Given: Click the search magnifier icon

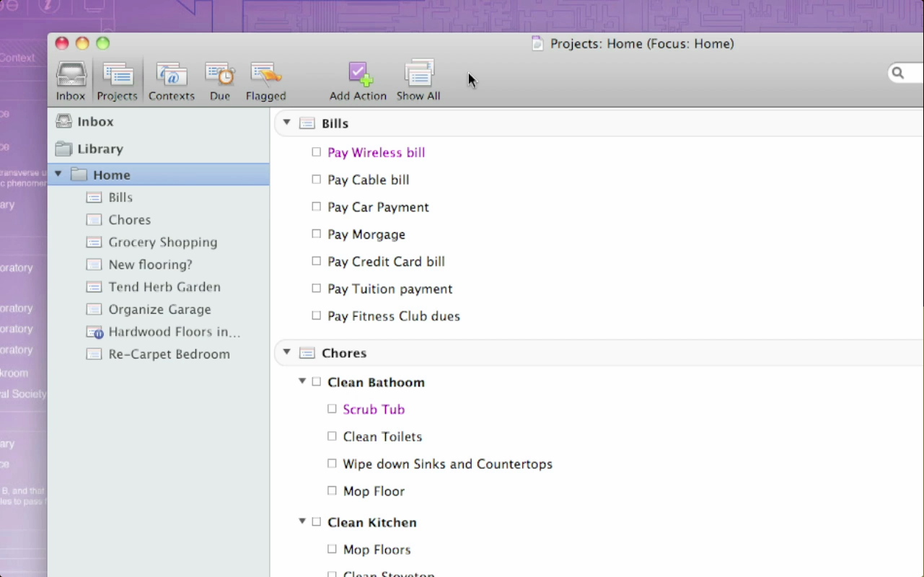Looking at the screenshot, I should (898, 73).
